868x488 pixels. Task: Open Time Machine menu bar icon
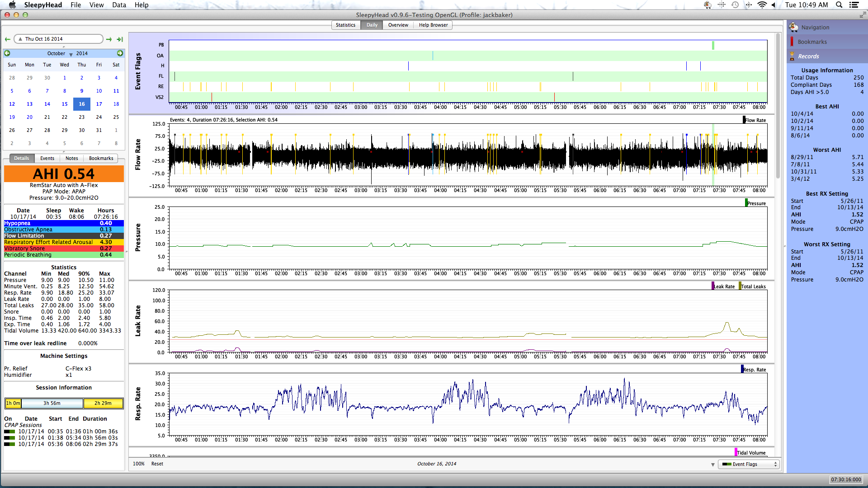point(736,5)
